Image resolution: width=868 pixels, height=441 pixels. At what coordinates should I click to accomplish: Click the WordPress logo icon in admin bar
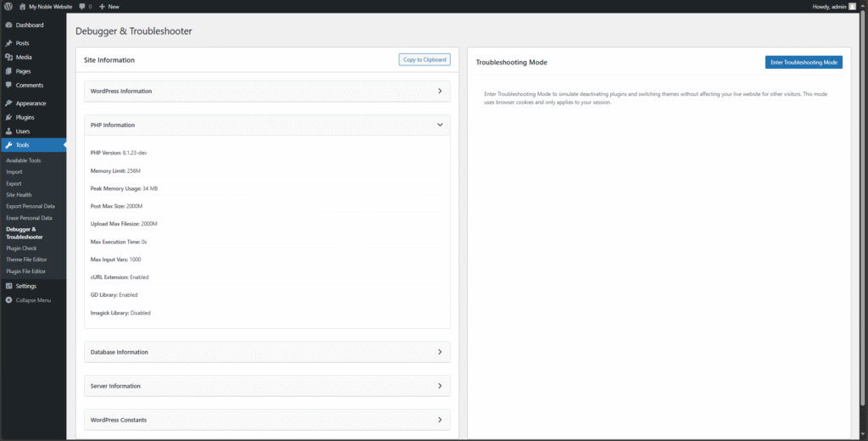coord(8,6)
